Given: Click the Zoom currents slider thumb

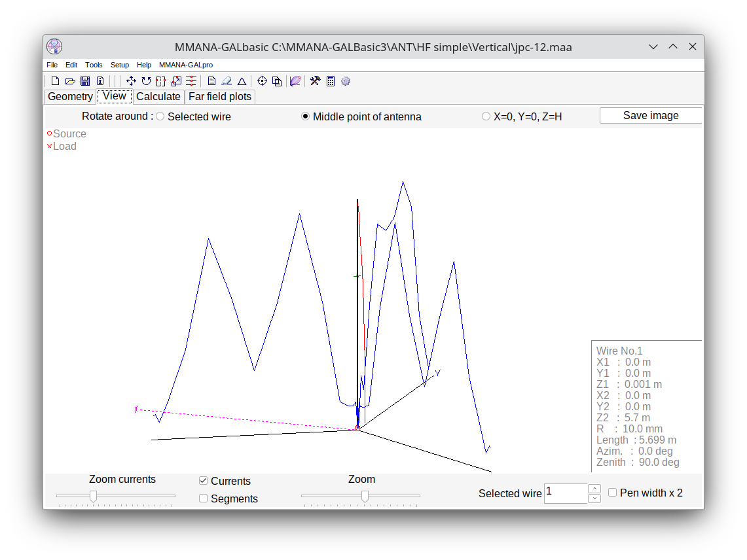Looking at the screenshot, I should click(x=94, y=496).
